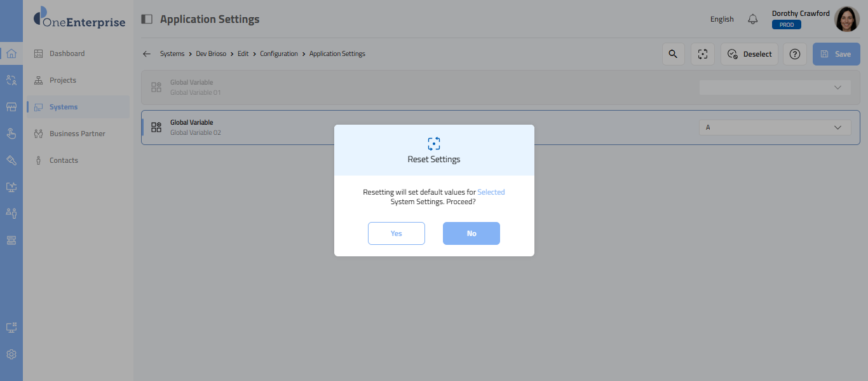Image resolution: width=868 pixels, height=381 pixels.
Task: Open English language selector
Action: click(x=722, y=19)
